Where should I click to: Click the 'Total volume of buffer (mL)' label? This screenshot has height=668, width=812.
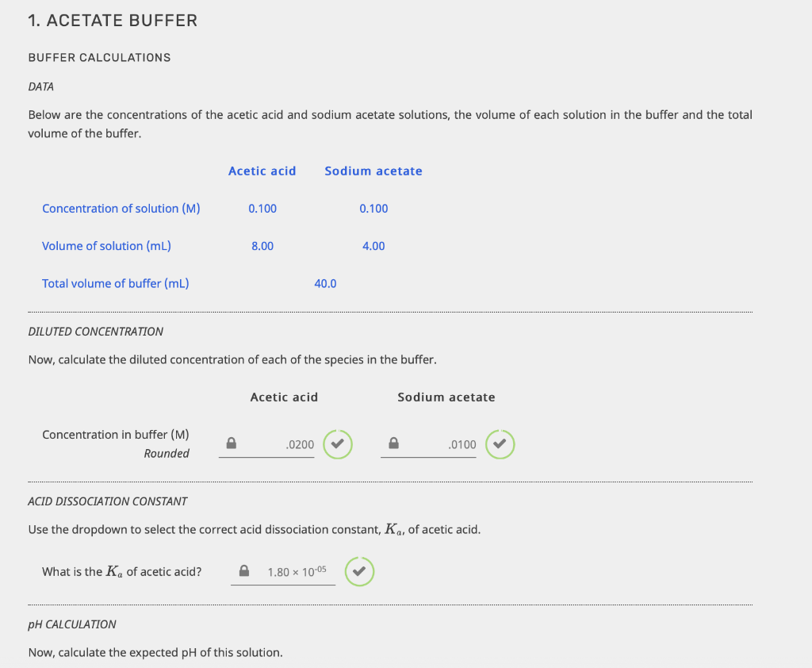point(115,283)
